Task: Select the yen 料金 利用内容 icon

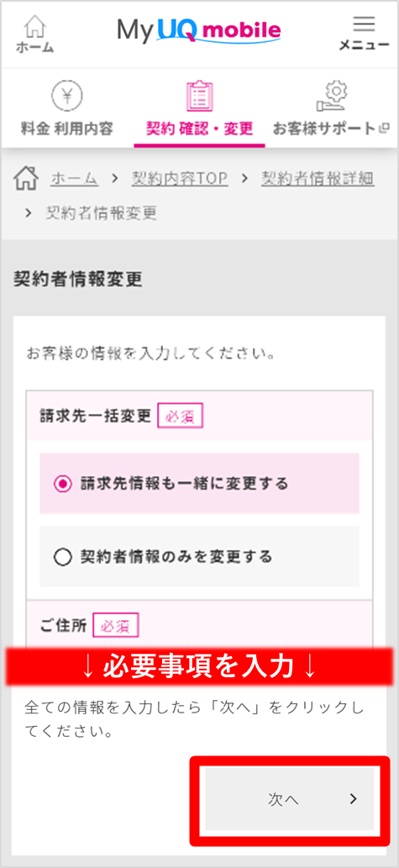Action: coord(66,97)
